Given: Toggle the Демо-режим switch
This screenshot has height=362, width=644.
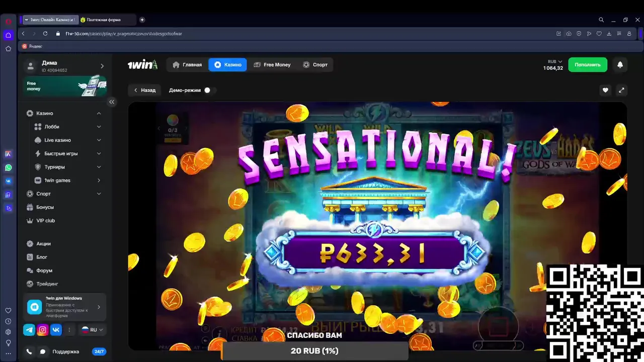Looking at the screenshot, I should point(209,90).
